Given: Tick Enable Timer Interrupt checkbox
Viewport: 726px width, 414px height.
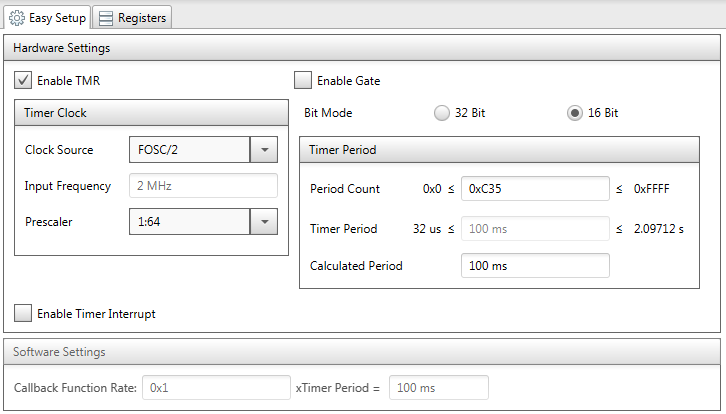Looking at the screenshot, I should [23, 313].
